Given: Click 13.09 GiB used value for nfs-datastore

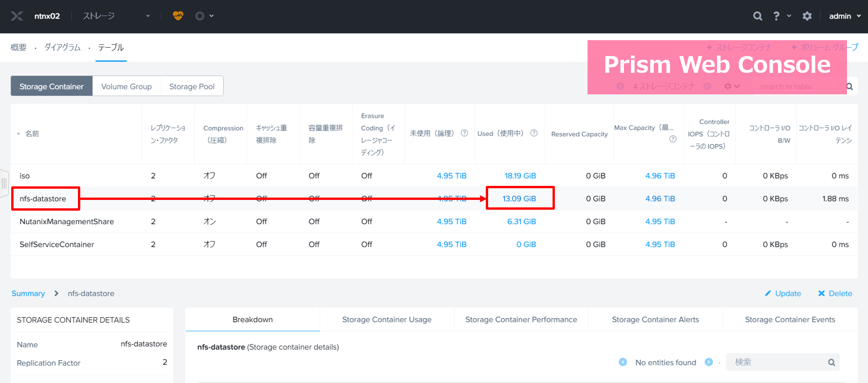Looking at the screenshot, I should tap(519, 199).
